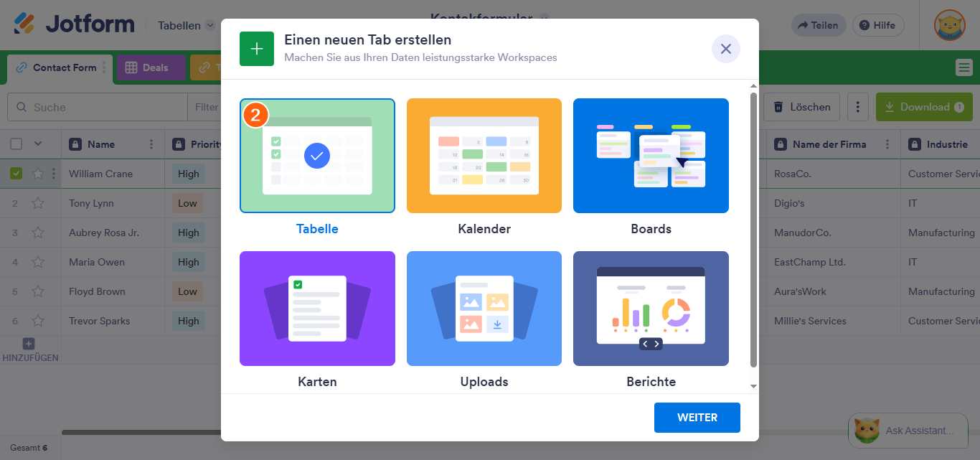Open the profile avatar menu
This screenshot has width=980, height=460.
coord(949,26)
